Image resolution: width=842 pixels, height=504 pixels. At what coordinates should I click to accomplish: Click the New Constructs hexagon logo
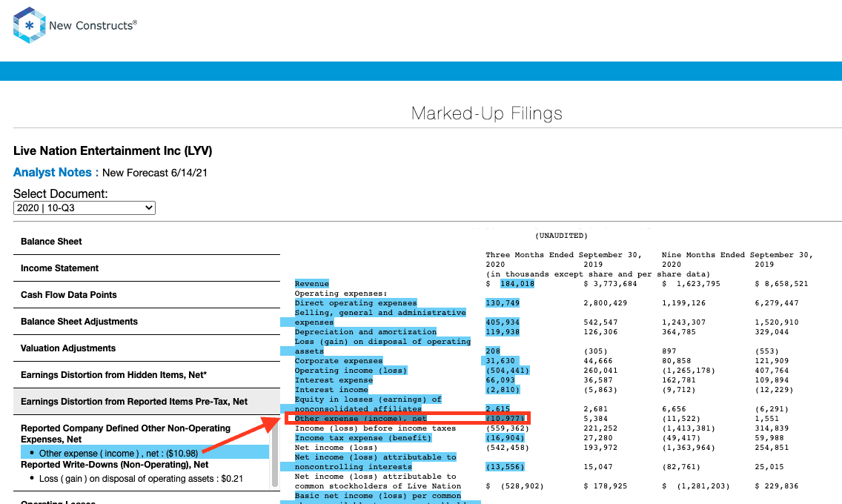coord(29,24)
